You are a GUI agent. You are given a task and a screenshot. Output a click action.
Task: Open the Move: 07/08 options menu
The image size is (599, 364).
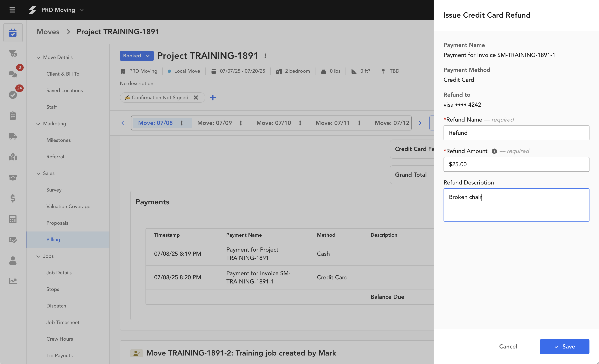182,123
